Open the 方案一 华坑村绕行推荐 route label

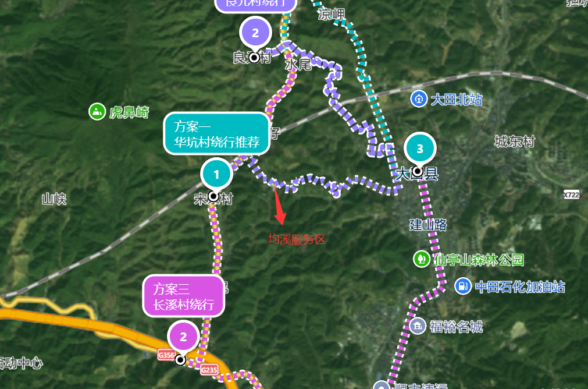[217, 134]
